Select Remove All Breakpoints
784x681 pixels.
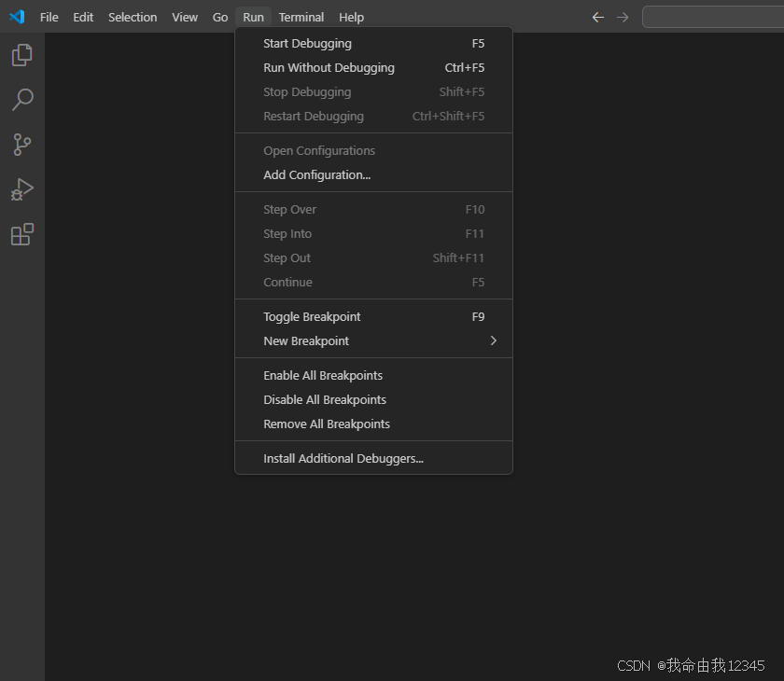(x=373, y=424)
